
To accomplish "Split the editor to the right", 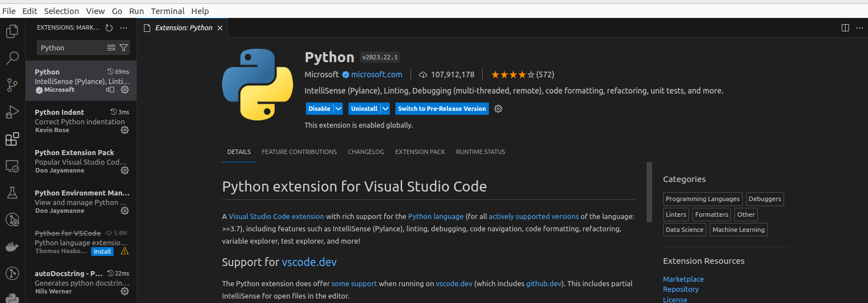I will [845, 27].
